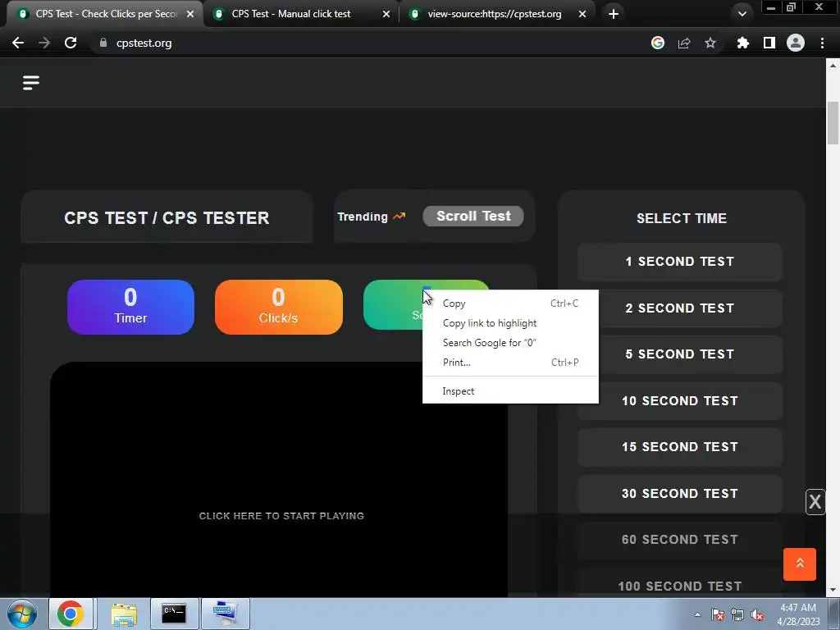The height and width of the screenshot is (630, 840).
Task: Open the Chrome profile avatar
Action: 796,43
